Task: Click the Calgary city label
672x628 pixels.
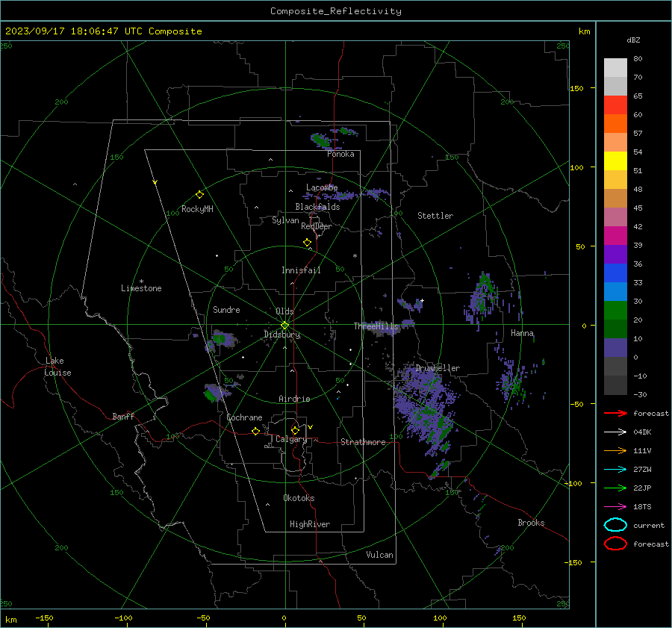Action: click(291, 439)
